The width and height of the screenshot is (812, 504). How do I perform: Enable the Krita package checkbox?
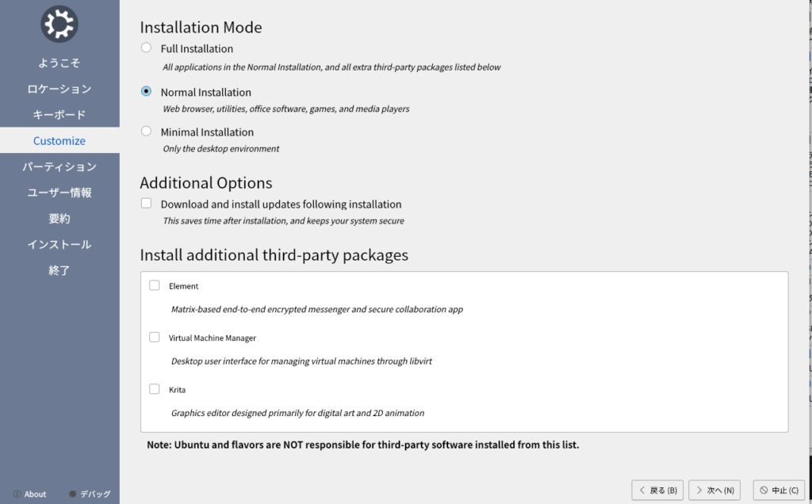155,389
